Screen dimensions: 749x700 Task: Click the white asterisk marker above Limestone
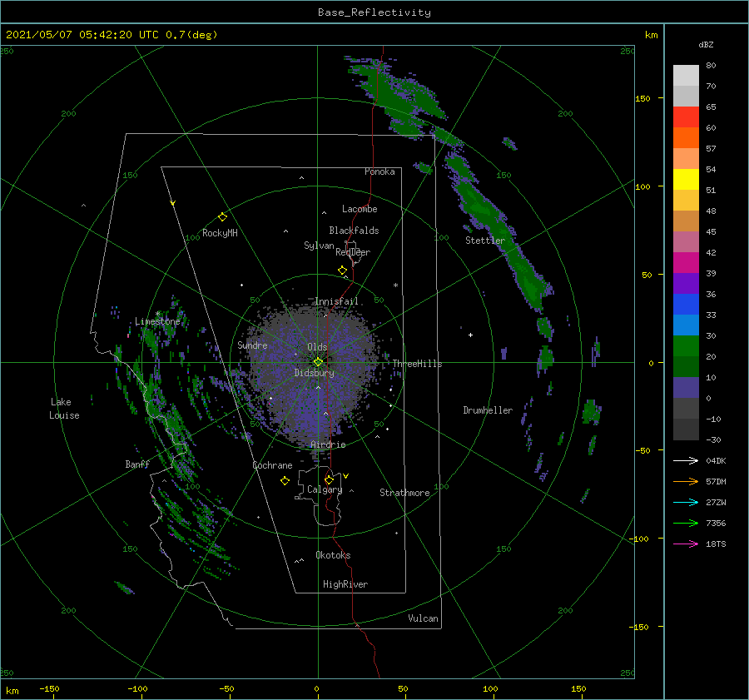(157, 314)
